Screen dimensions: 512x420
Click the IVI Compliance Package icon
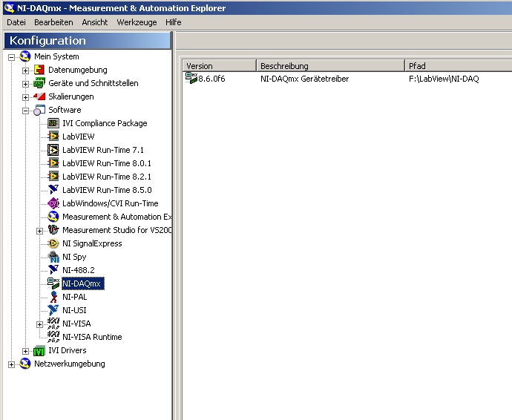pos(53,123)
